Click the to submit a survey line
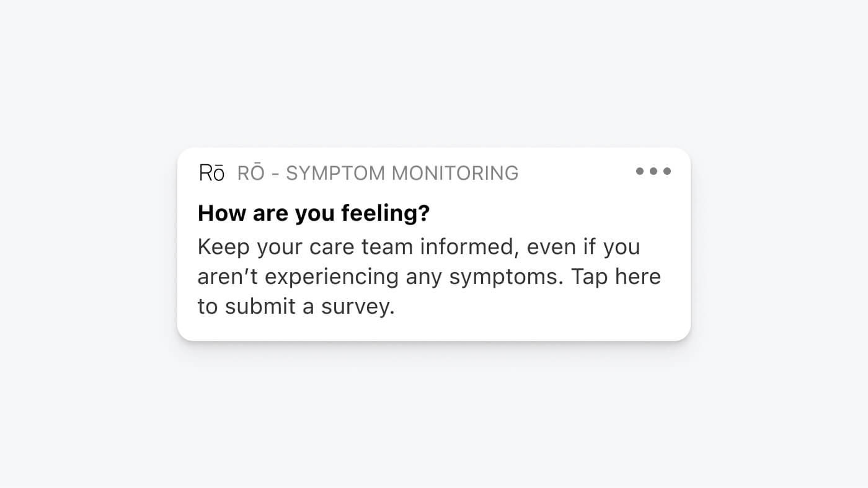Image resolution: width=868 pixels, height=488 pixels. tap(296, 306)
